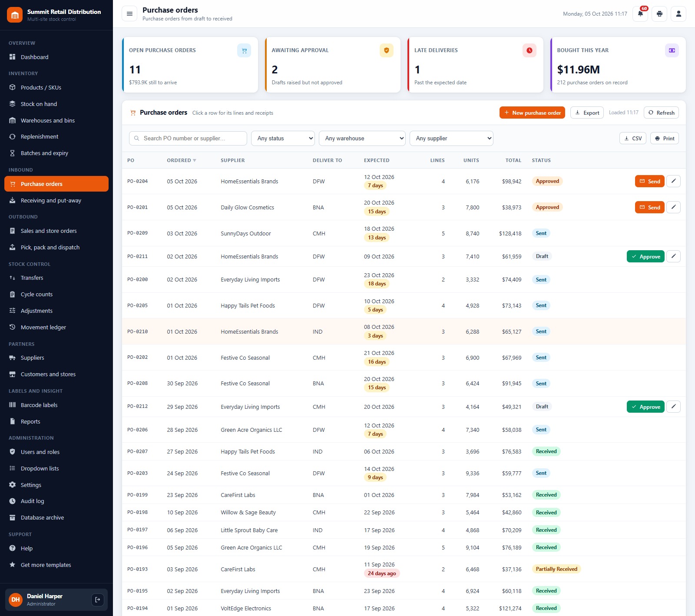The height and width of the screenshot is (616, 695).
Task: Click the Open Purchase Orders cart icon
Action: point(244,50)
